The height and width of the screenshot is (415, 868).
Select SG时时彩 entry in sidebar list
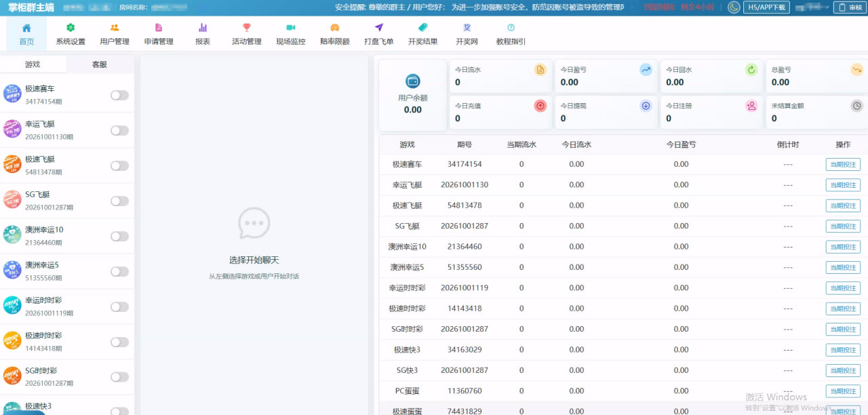[x=67, y=377]
